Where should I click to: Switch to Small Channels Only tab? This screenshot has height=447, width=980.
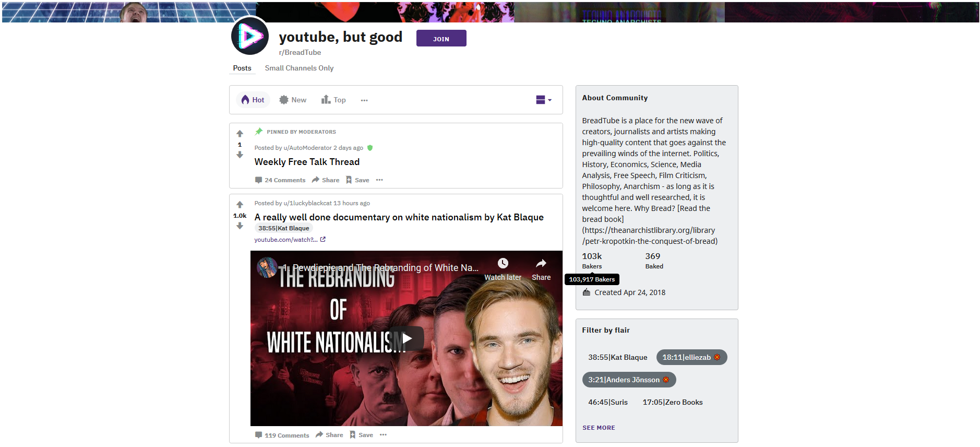(299, 68)
